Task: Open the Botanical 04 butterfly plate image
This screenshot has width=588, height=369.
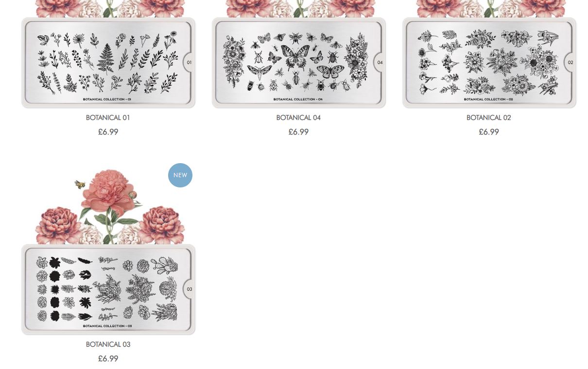Action: click(x=298, y=62)
